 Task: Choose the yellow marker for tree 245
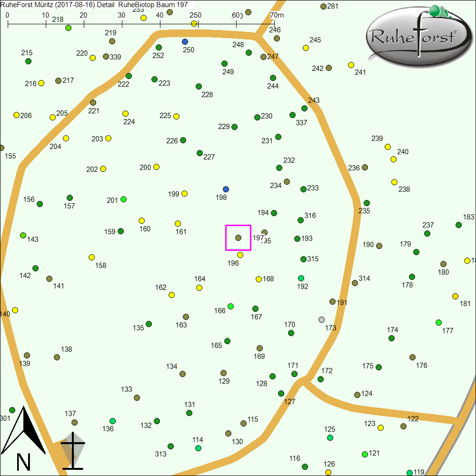[306, 48]
